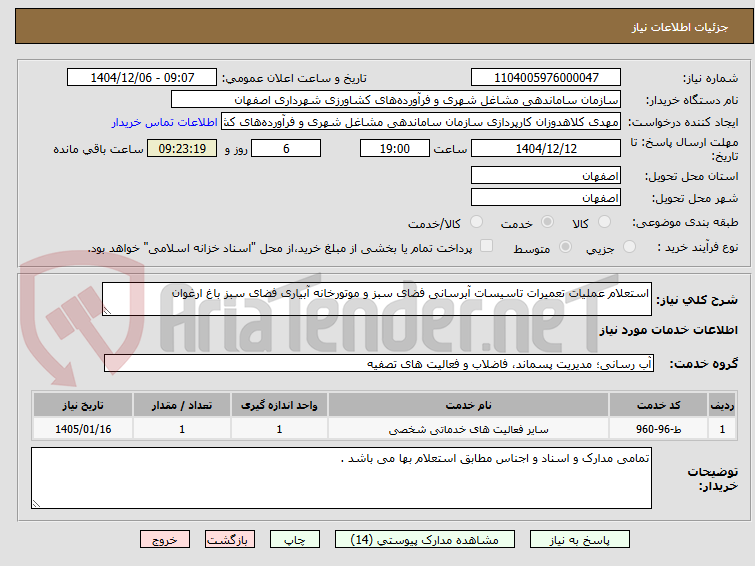Viewport: 755px width, 566px height.
Task: Click the واحد اندازه گیری column header
Action: (x=279, y=405)
